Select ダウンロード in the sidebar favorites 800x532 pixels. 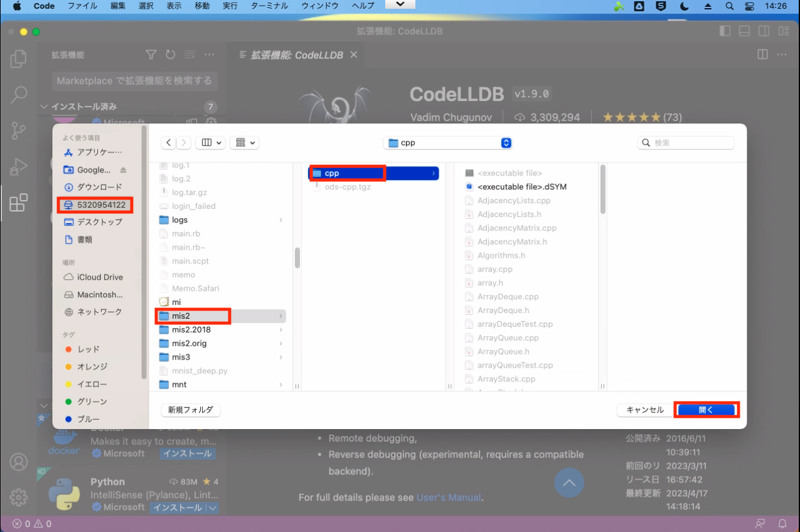click(99, 187)
